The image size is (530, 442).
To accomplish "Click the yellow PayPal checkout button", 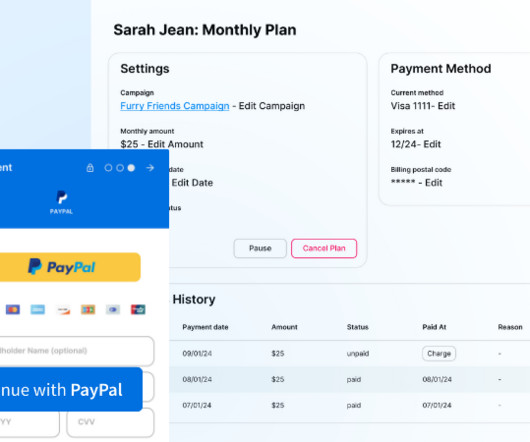I will point(70,267).
